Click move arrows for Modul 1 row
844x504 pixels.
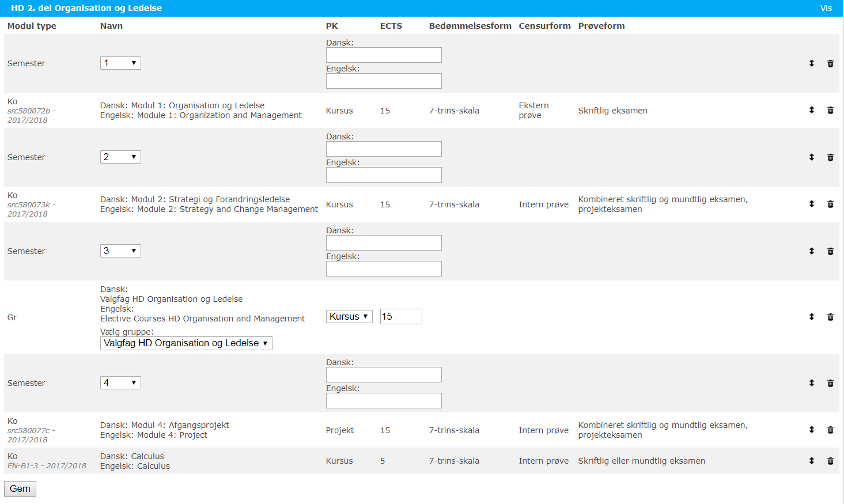pos(811,110)
